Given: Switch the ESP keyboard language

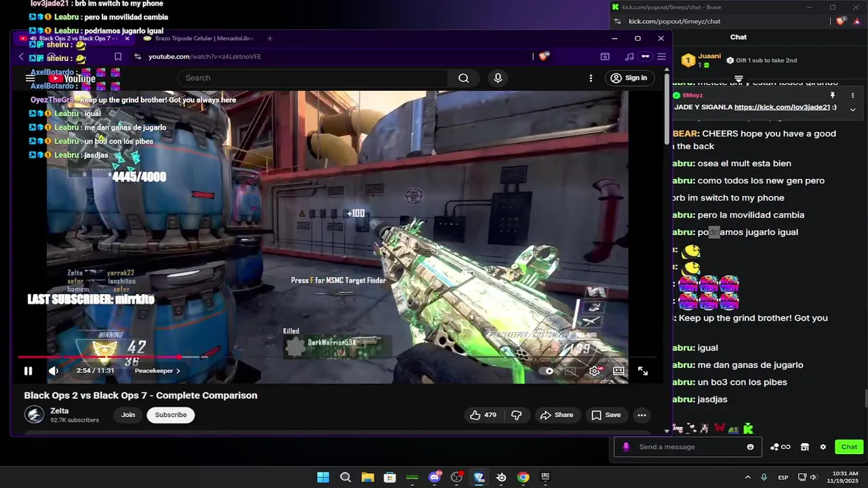Looking at the screenshot, I should coord(783,477).
